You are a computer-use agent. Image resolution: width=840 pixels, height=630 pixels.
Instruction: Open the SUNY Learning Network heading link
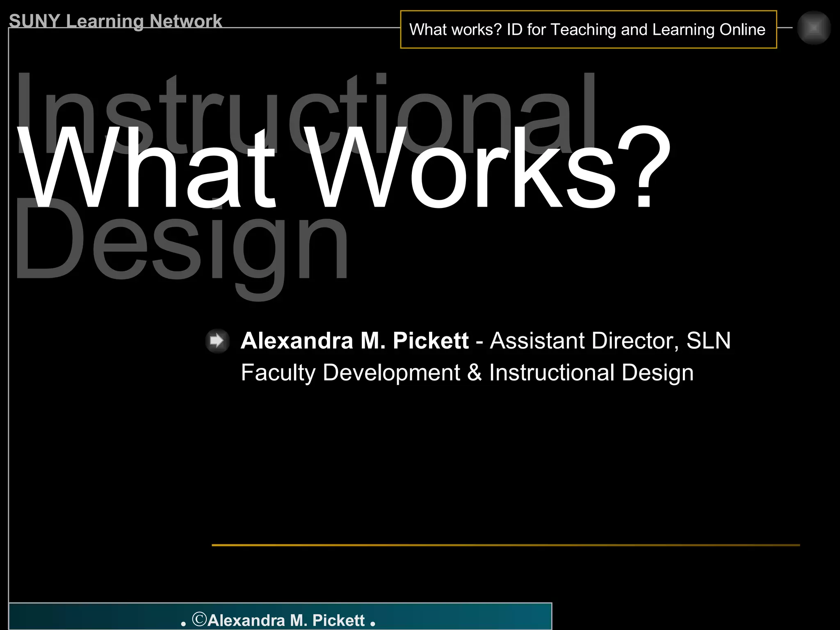(x=115, y=21)
